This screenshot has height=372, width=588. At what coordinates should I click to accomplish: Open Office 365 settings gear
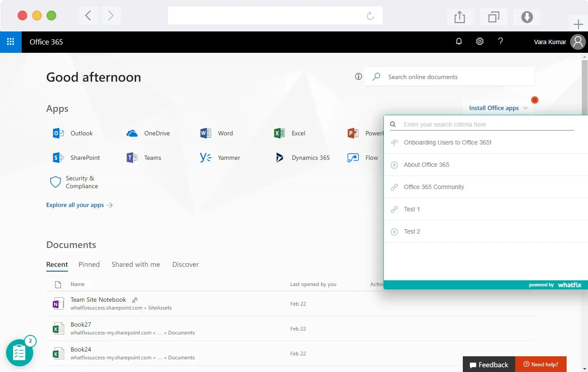479,41
